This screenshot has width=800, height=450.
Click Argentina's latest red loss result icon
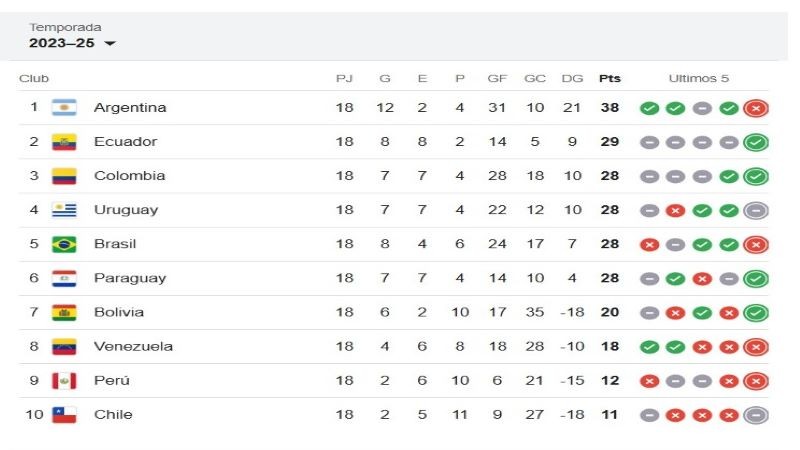[x=756, y=108]
